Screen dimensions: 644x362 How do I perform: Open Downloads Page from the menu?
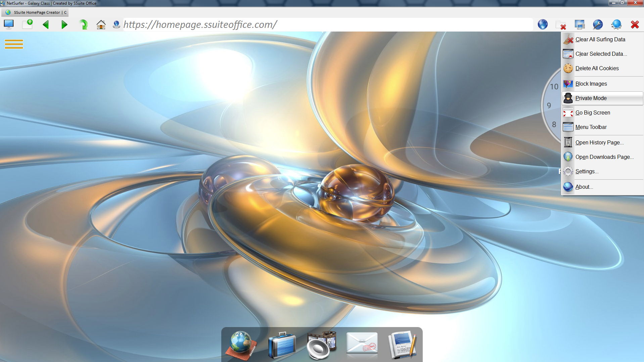coord(602,157)
